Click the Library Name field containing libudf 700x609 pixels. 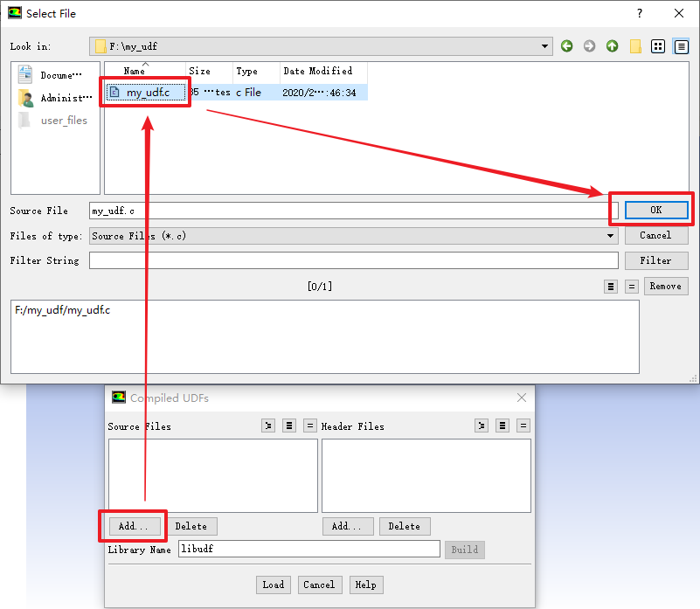(308, 549)
